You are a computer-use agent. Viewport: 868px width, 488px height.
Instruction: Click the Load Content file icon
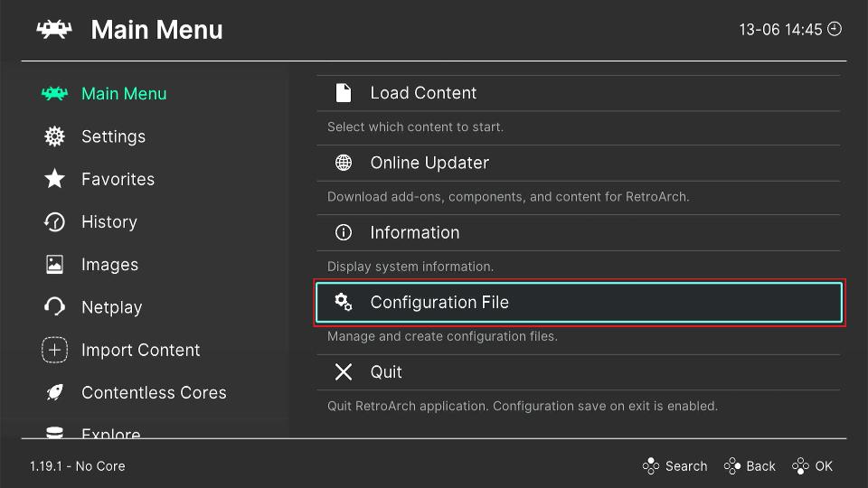(344, 93)
